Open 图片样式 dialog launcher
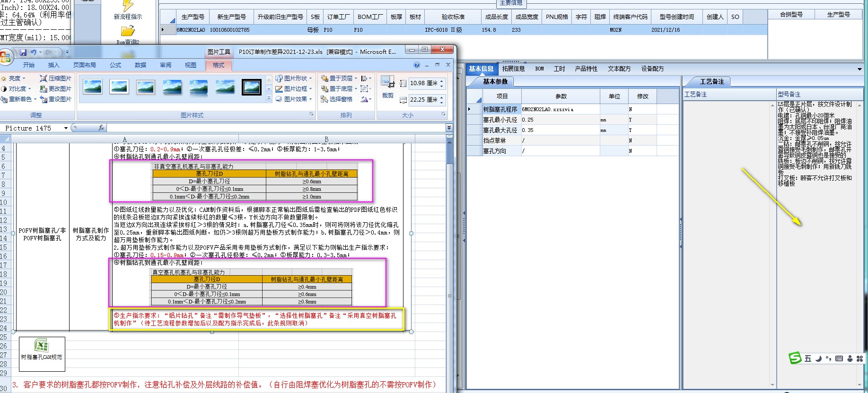The image size is (868, 393). point(311,114)
